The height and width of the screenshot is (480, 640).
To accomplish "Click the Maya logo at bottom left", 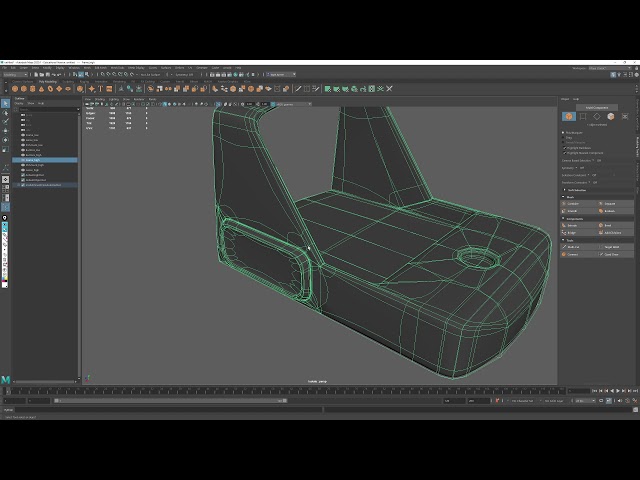I will point(6,380).
